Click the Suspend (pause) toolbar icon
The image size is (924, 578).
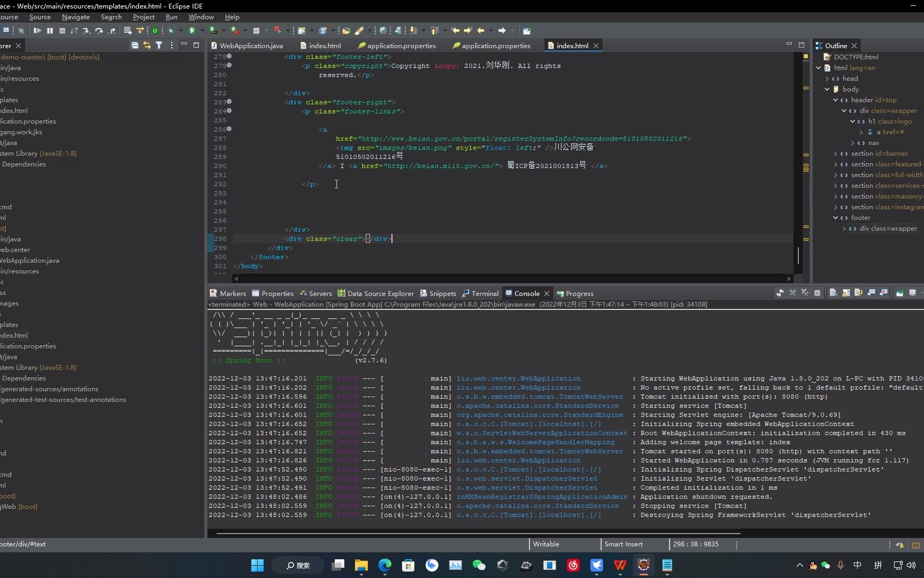pos(50,31)
